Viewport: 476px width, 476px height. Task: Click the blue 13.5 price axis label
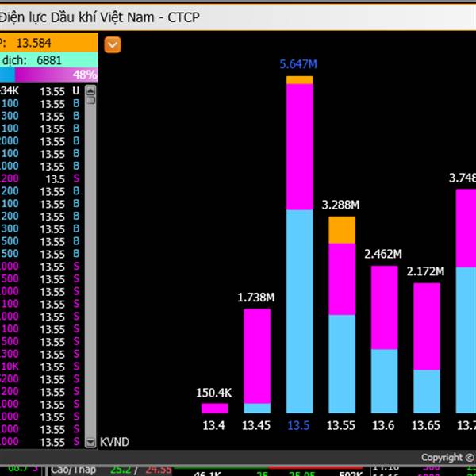coord(298,425)
